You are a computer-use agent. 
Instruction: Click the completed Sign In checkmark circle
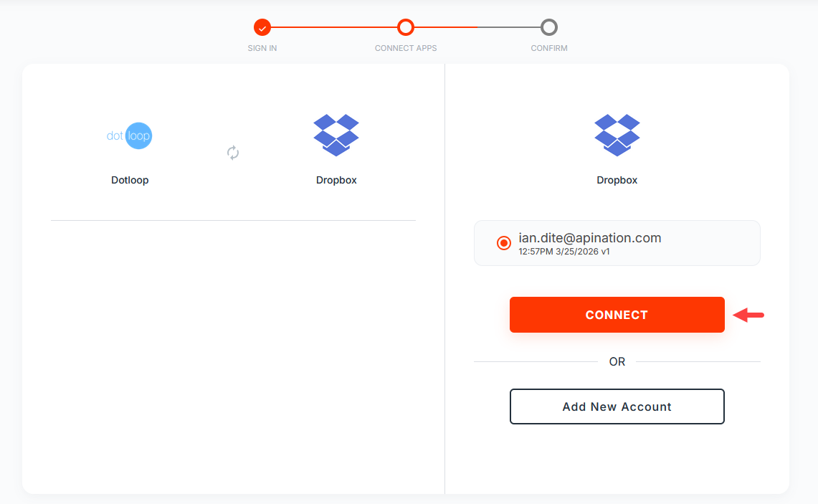(262, 28)
